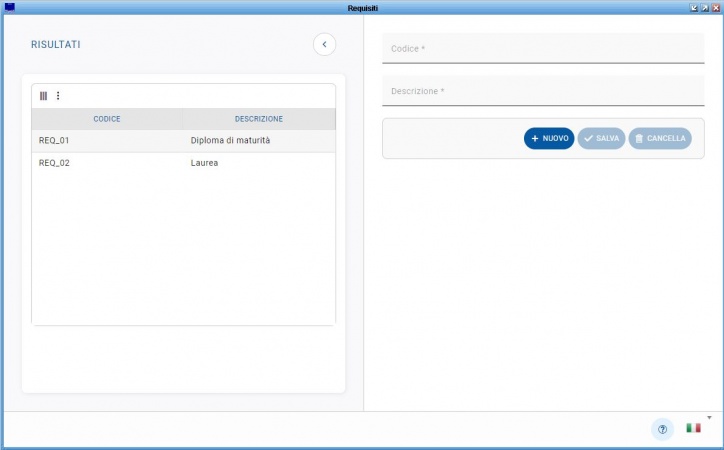The height and width of the screenshot is (450, 724).
Task: Collapse the results panel with the back chevron
Action: tap(324, 45)
